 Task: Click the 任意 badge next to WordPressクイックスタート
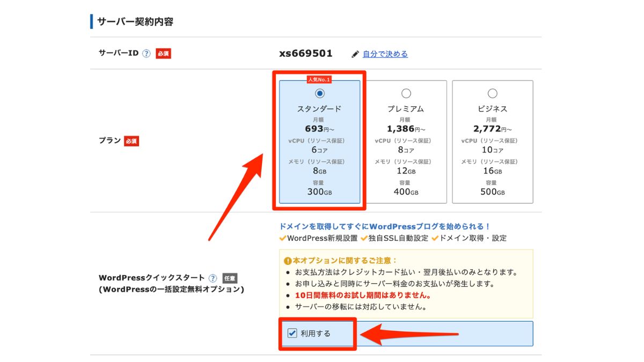230,278
